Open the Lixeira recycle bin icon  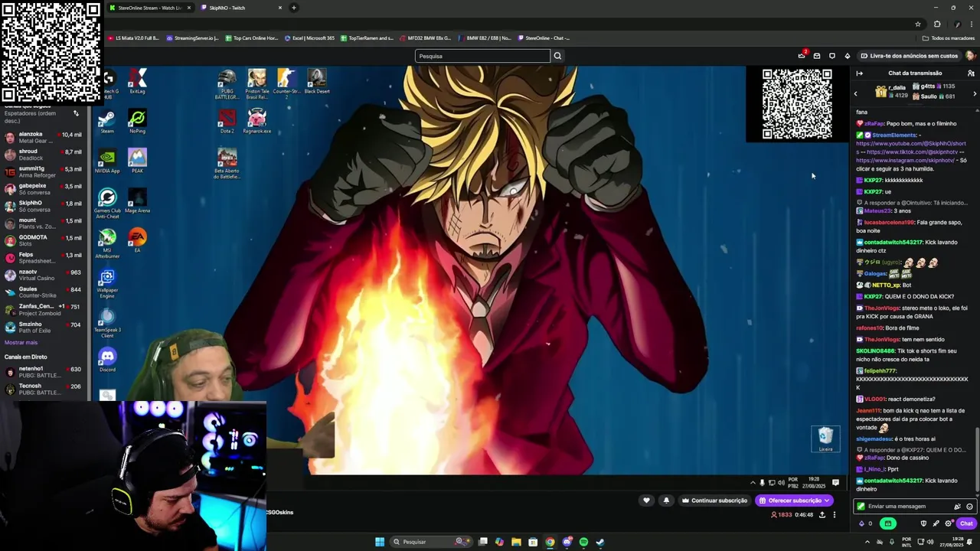(x=825, y=439)
